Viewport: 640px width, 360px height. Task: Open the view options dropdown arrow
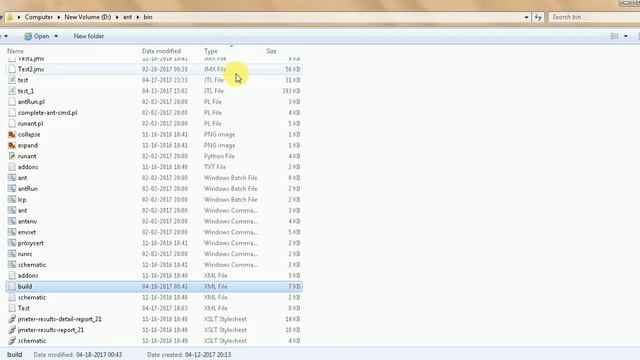coord(626,36)
